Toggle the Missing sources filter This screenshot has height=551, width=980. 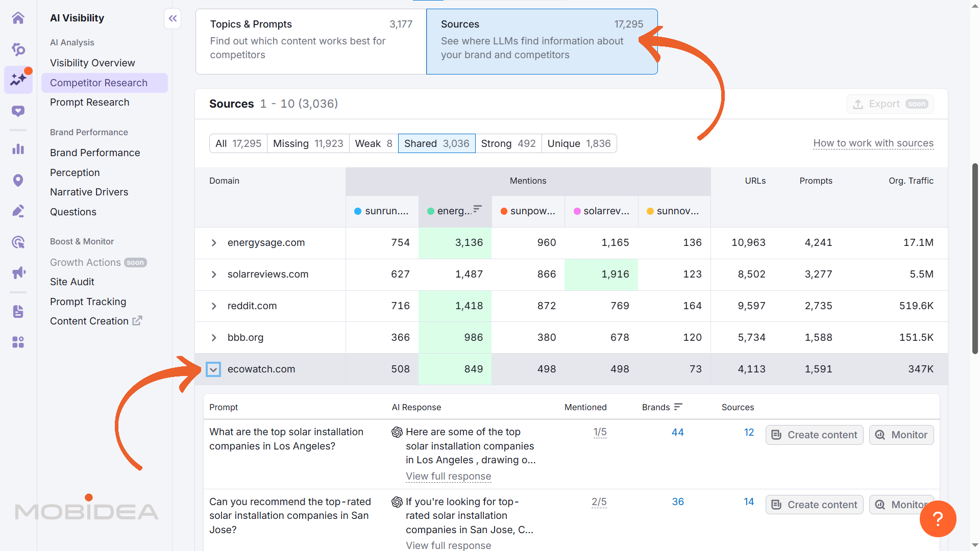(x=308, y=143)
